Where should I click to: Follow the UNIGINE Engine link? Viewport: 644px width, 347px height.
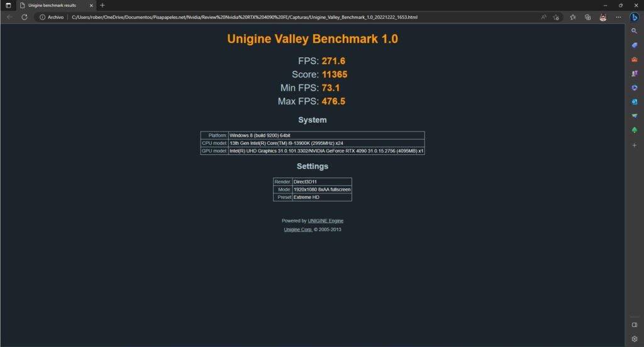325,221
